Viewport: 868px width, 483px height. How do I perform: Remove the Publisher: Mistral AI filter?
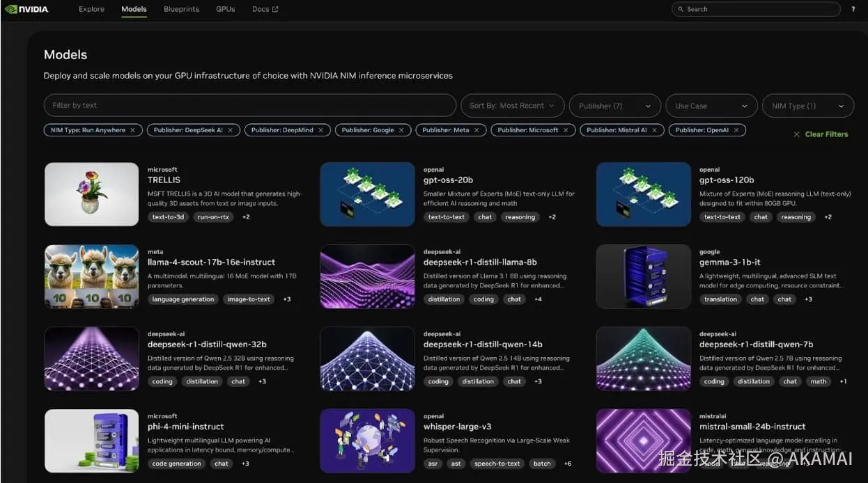tap(654, 130)
